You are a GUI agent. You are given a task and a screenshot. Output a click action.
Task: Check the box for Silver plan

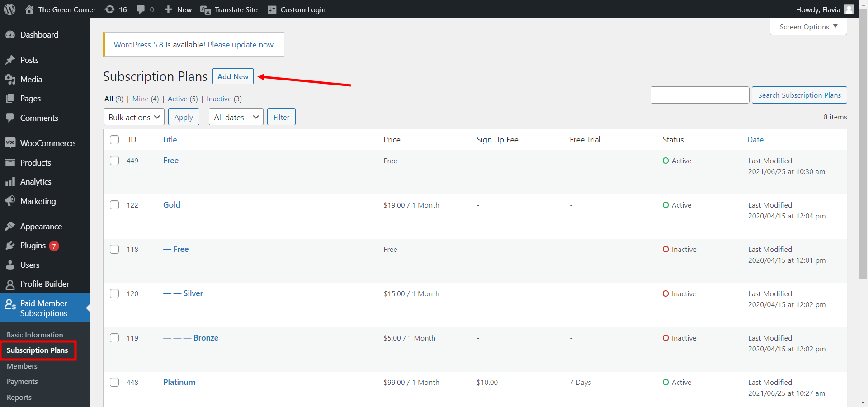(x=114, y=293)
